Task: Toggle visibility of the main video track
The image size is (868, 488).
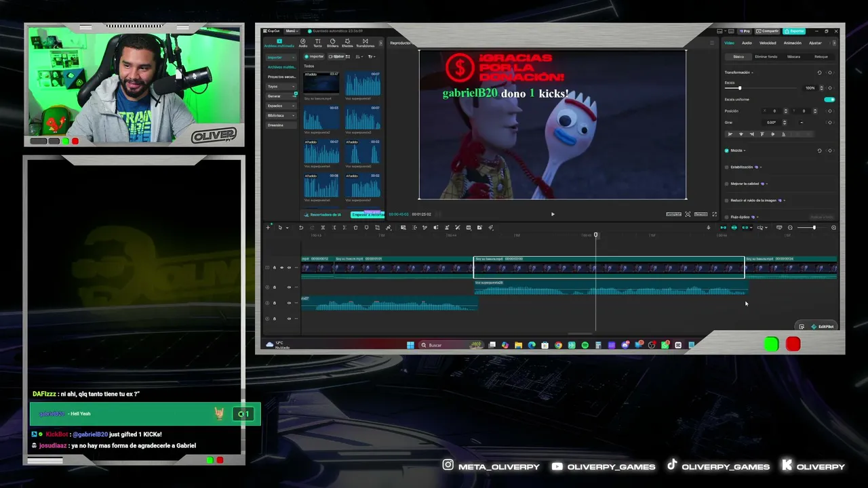Action: [x=282, y=268]
